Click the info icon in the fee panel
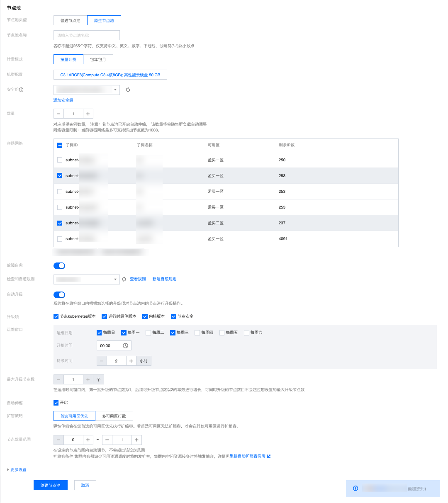Viewport: 448px width, 503px height. click(x=355, y=488)
